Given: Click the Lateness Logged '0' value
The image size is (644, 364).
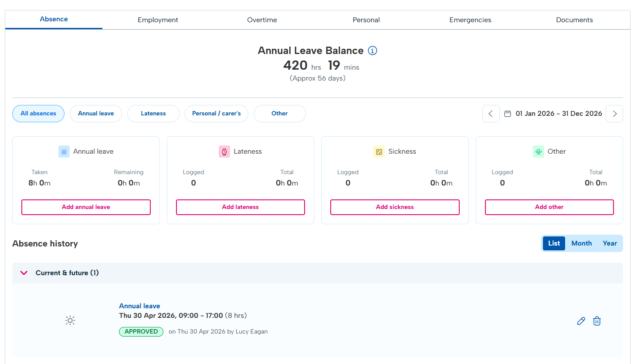Looking at the screenshot, I should pos(193,183).
